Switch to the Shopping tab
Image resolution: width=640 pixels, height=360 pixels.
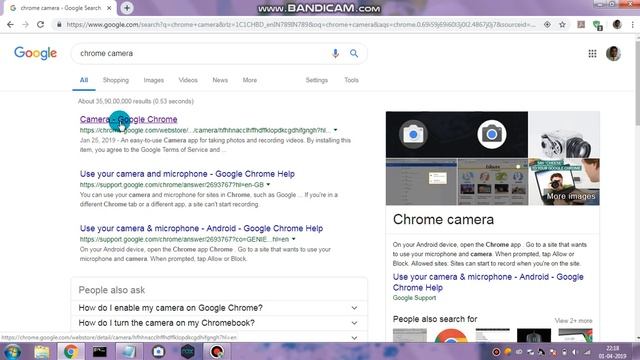[x=116, y=80]
